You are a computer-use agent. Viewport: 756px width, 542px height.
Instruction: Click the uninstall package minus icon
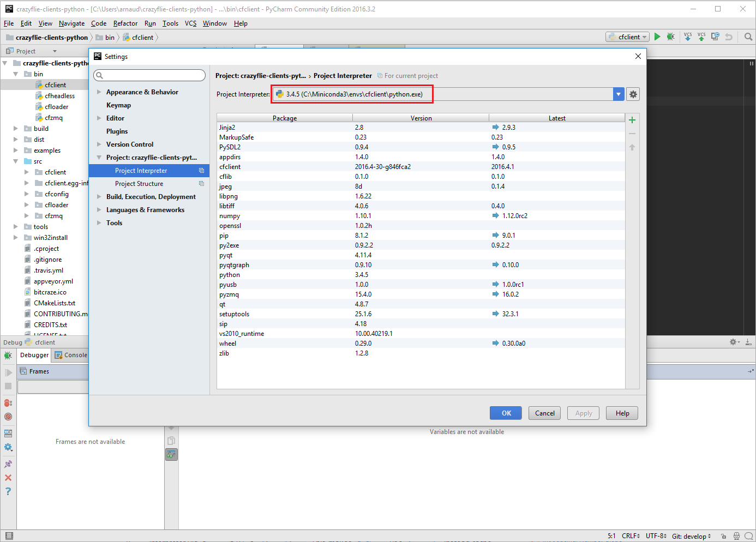pos(632,134)
